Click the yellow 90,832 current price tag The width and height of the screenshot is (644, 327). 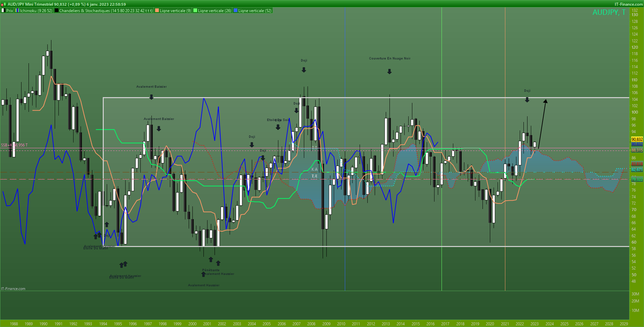tap(637, 139)
